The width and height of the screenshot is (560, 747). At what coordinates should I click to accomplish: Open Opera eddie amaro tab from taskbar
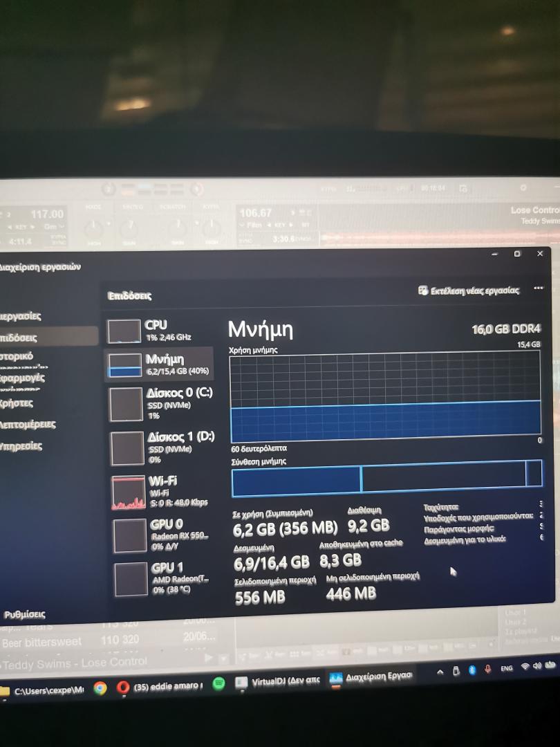[160, 687]
